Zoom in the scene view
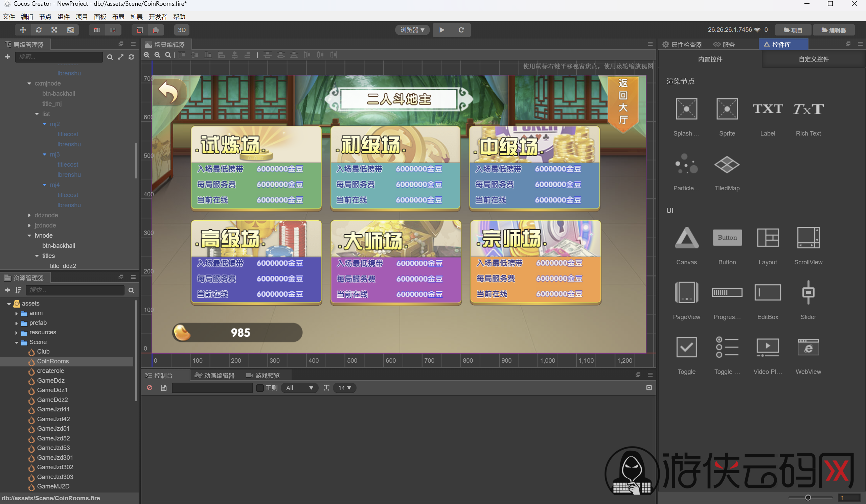The height and width of the screenshot is (504, 866). click(x=147, y=55)
